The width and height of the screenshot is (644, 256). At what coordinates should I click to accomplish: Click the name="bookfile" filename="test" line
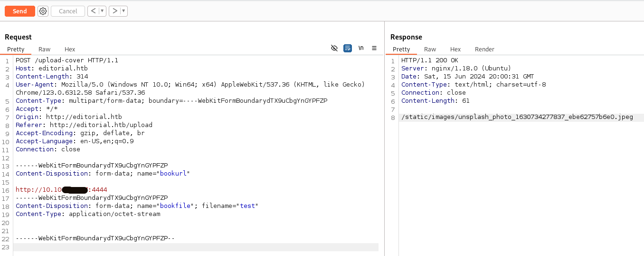(x=137, y=206)
